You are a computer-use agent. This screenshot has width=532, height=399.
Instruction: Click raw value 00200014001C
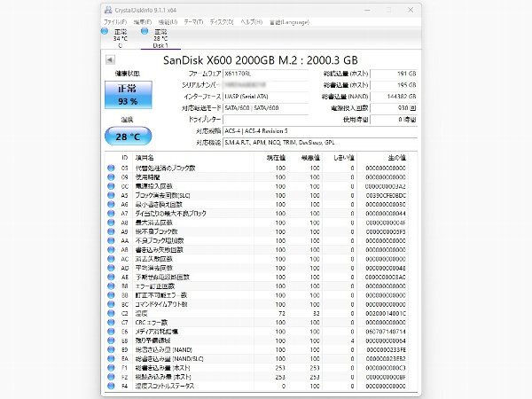tap(386, 313)
